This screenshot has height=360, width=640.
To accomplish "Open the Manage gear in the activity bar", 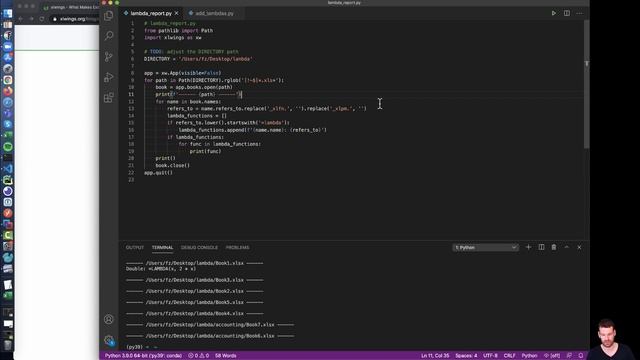I will 109,340.
